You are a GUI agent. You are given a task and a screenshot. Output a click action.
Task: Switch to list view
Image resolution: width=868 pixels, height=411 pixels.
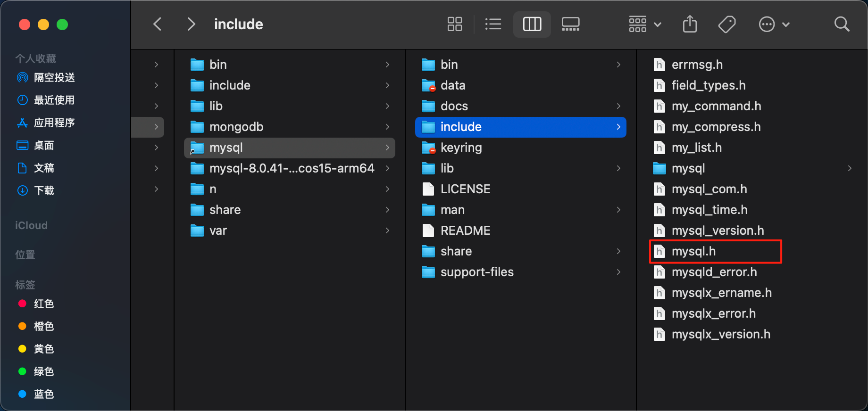tap(493, 24)
